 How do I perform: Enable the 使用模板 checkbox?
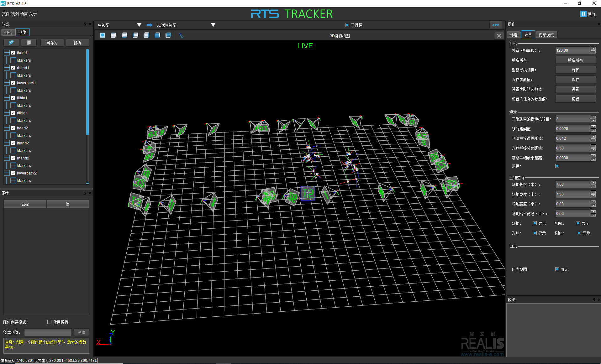[49, 322]
